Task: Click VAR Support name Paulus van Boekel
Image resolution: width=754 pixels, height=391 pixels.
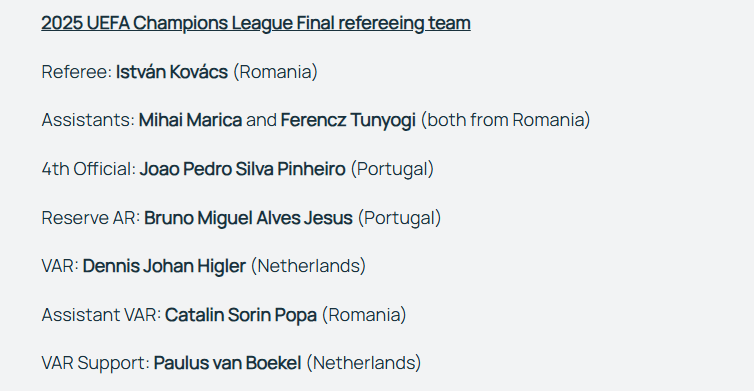Action: coord(227,363)
